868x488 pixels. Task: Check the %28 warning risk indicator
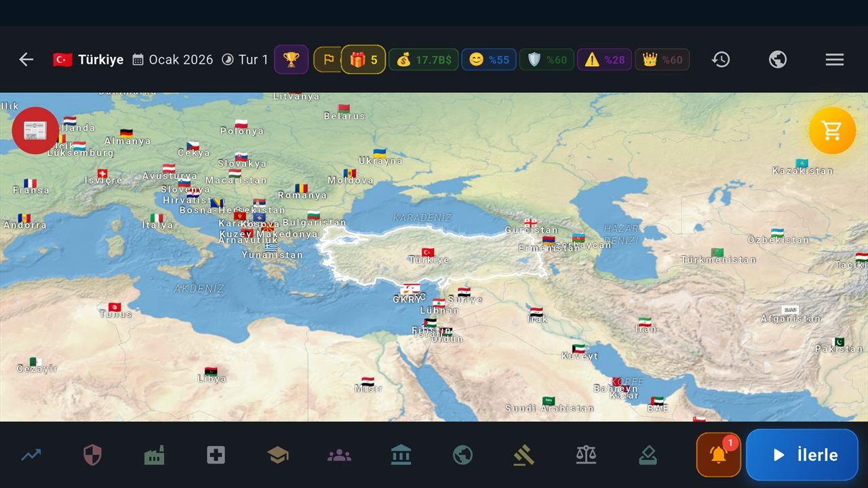[604, 60]
